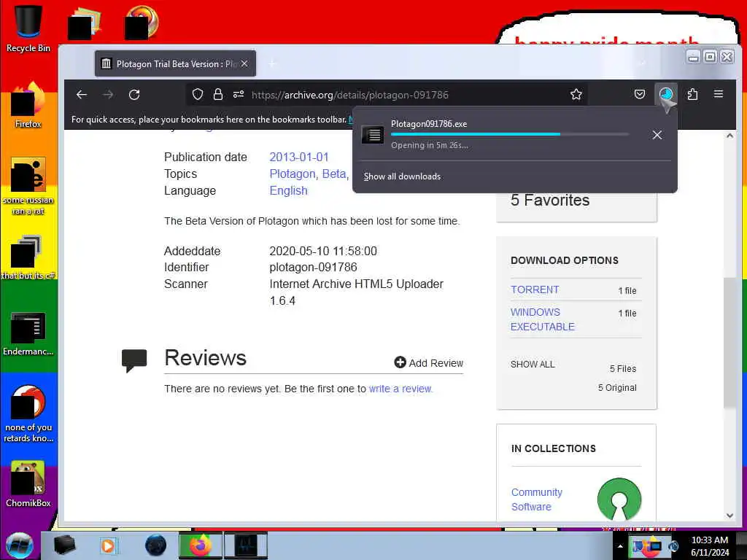Bookmark this page with the star icon
This screenshot has height=560, width=747.
[576, 94]
